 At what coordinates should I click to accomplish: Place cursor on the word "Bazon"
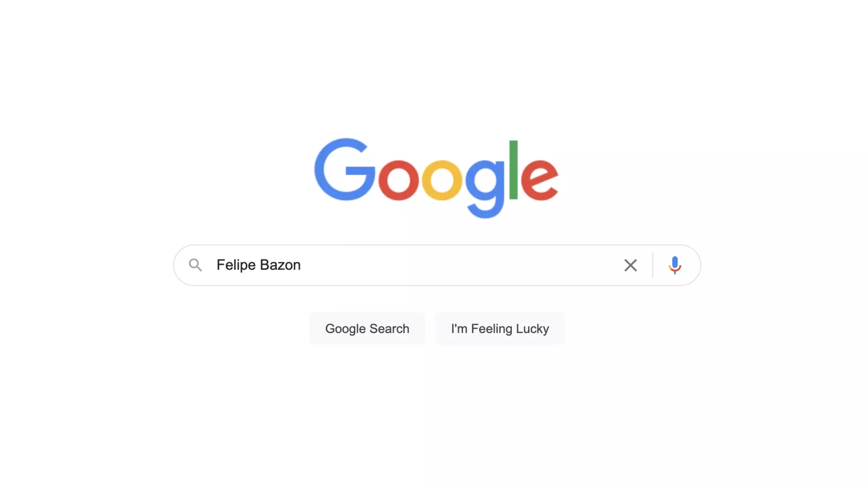(x=280, y=265)
